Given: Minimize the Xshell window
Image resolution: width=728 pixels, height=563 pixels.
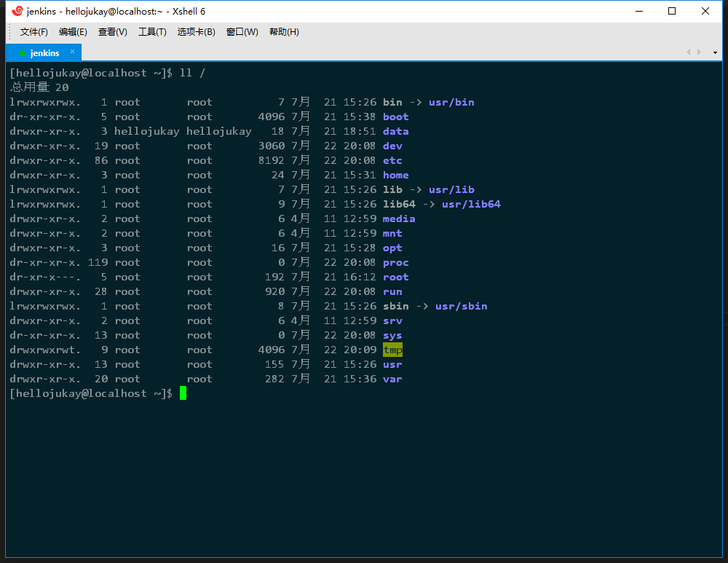Looking at the screenshot, I should (x=639, y=11).
